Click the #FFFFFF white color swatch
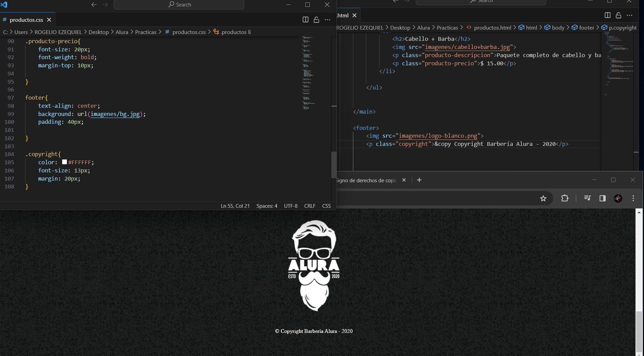 [x=65, y=162]
